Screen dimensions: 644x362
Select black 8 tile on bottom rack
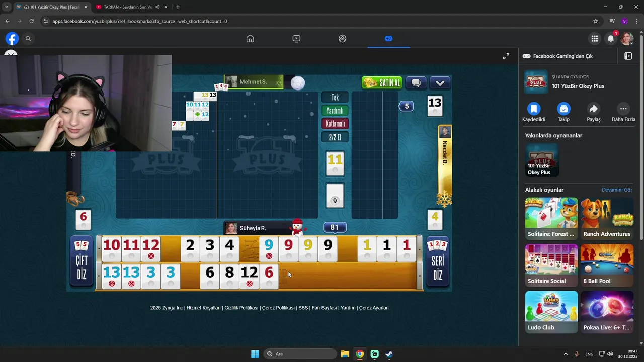[x=229, y=276]
